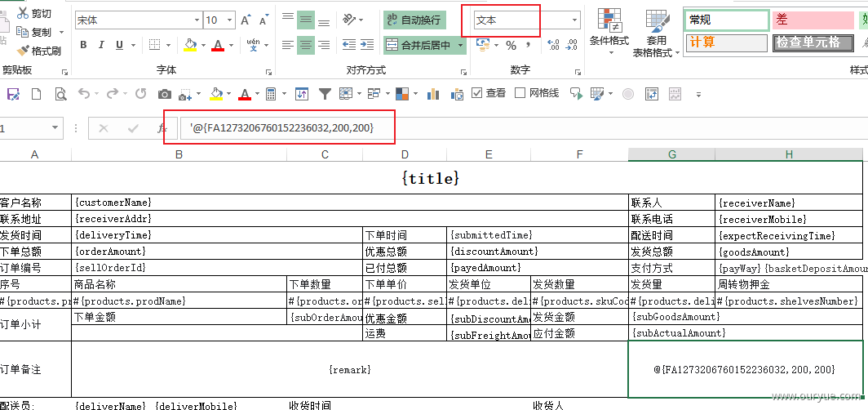868x410 pixels.
Task: Align text to the left
Action: [288, 45]
